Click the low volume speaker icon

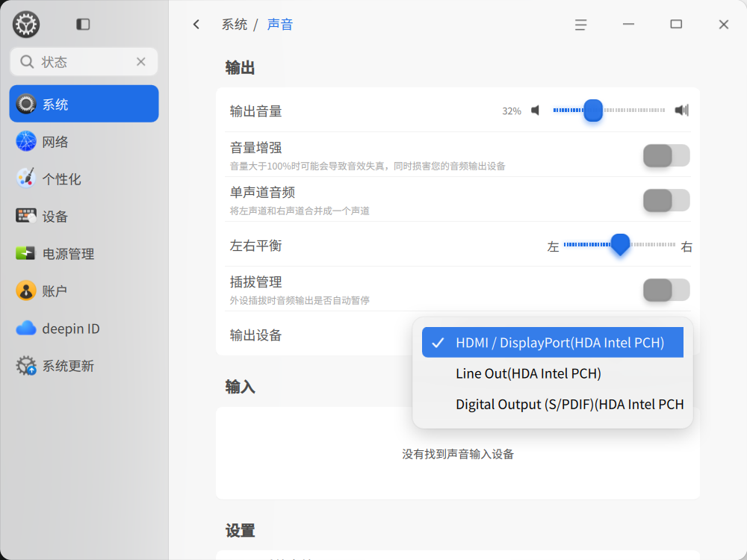click(536, 111)
